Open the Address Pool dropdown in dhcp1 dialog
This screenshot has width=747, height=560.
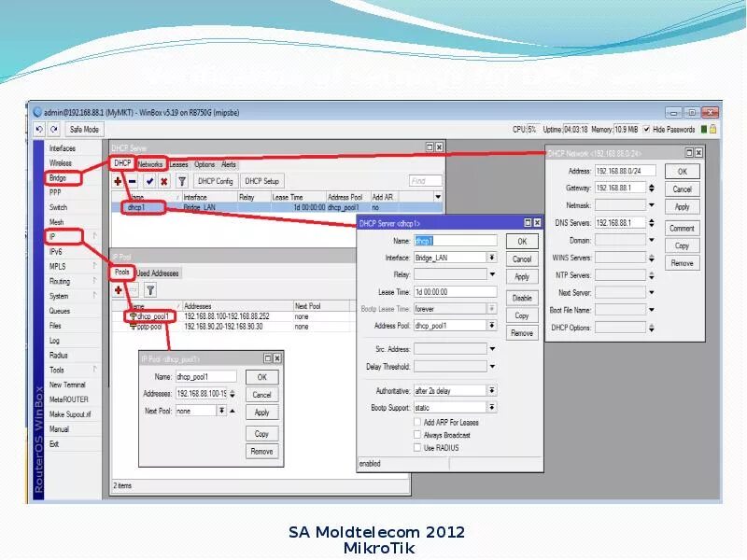point(492,325)
